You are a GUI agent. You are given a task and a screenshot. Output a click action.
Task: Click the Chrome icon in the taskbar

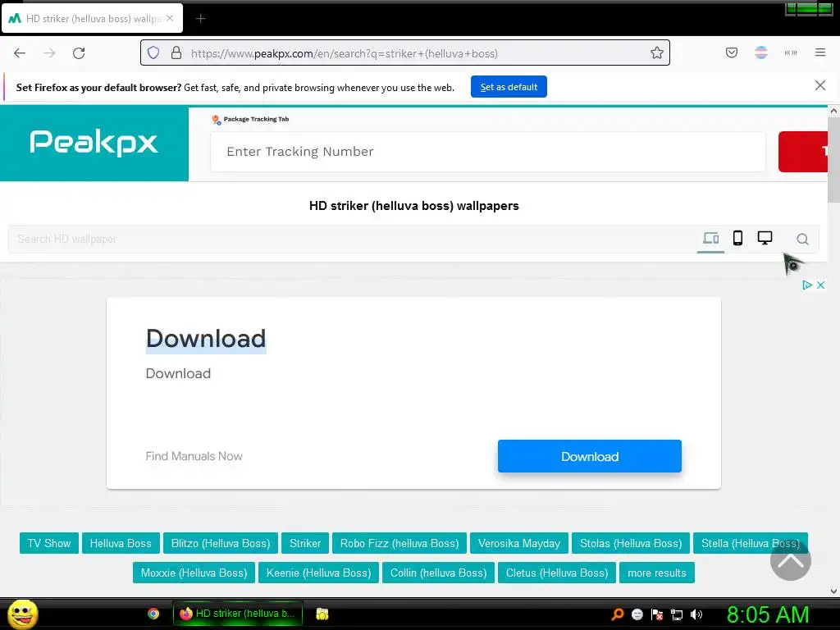pyautogui.click(x=153, y=614)
